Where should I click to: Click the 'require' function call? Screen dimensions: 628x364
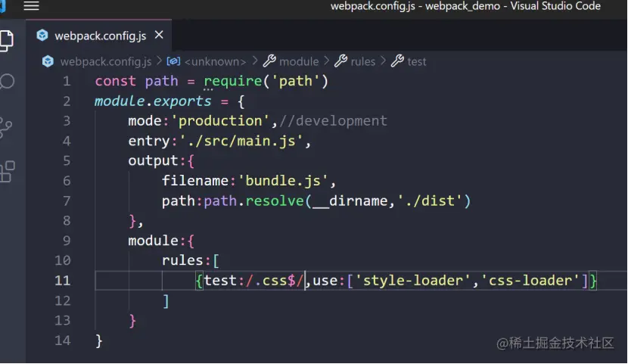(x=233, y=81)
